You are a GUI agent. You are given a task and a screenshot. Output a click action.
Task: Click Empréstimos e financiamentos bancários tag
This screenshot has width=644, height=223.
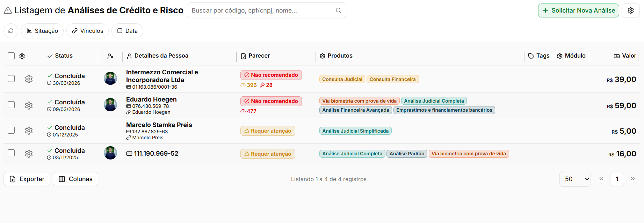[x=444, y=110]
